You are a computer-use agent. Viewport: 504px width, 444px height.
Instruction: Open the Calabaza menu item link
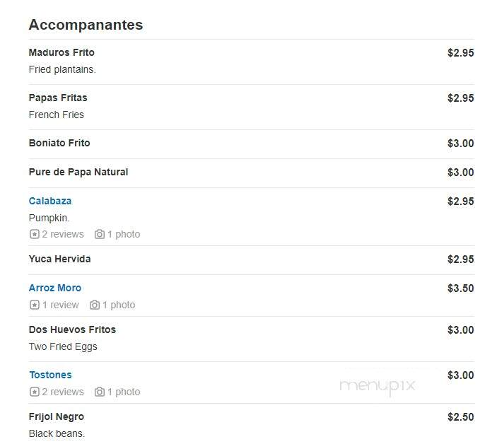(50, 201)
